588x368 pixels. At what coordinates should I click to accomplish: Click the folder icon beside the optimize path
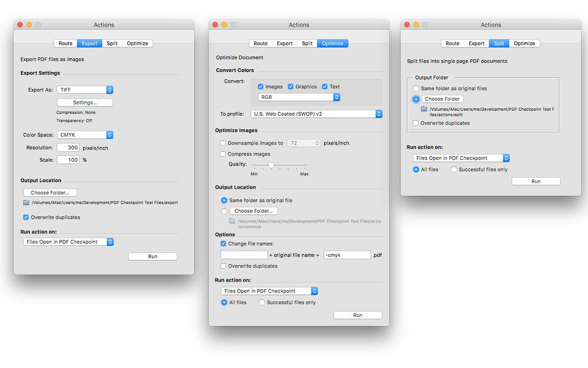(x=232, y=221)
